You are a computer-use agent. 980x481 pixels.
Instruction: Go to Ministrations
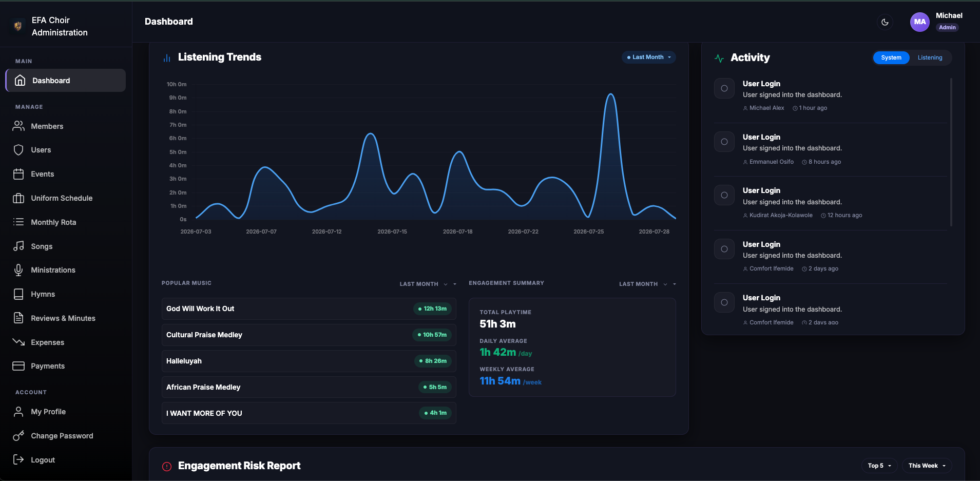pos(66,270)
